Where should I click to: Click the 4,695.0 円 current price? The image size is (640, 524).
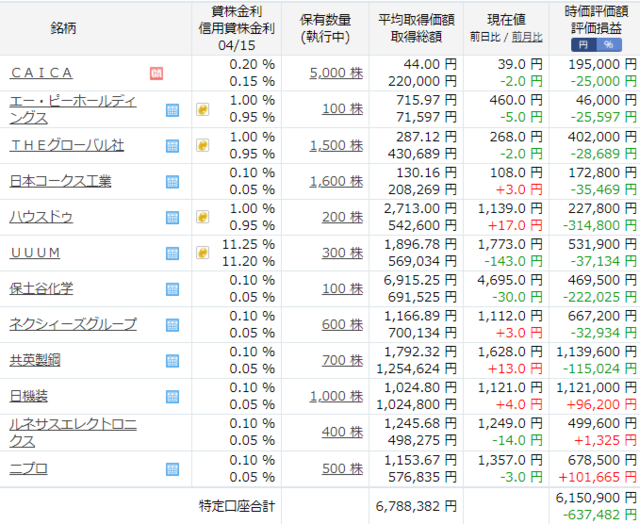(x=510, y=280)
